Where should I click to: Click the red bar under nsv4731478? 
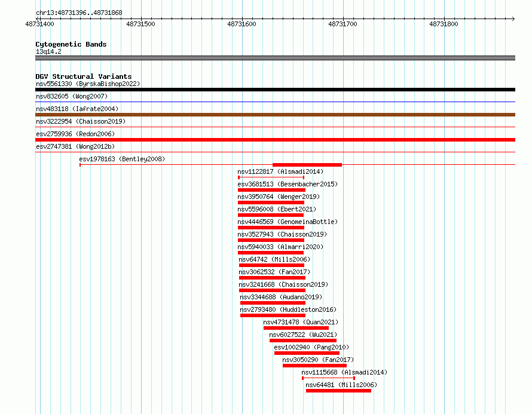pos(296,328)
